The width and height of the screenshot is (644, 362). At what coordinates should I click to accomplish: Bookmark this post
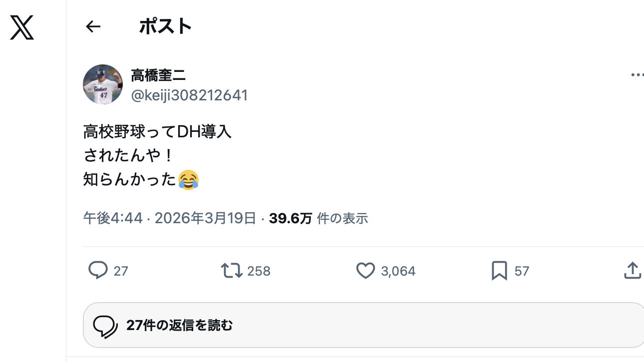point(499,271)
